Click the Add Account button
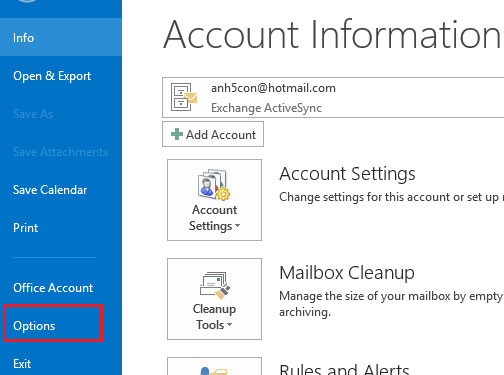 pyautogui.click(x=213, y=134)
